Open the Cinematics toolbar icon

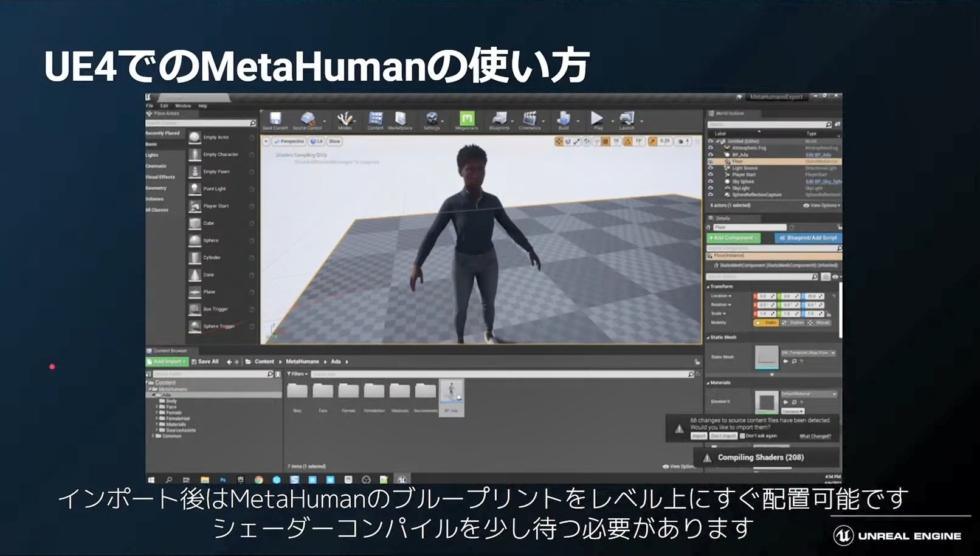tap(530, 119)
